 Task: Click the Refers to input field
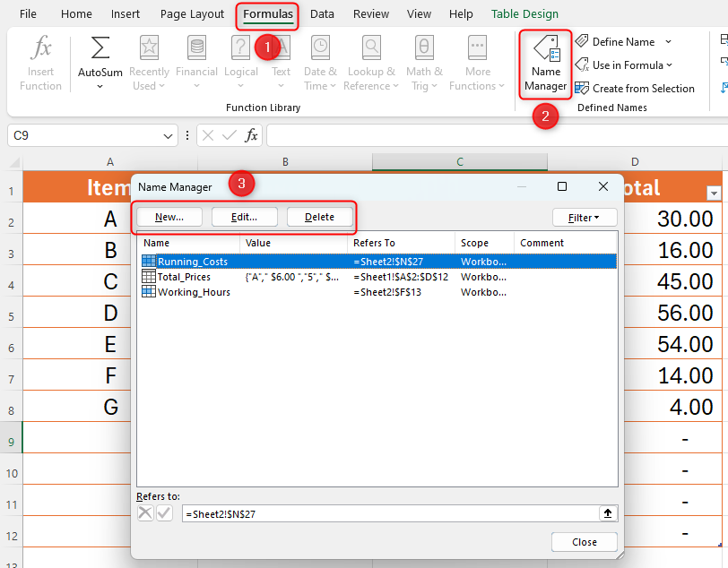[x=389, y=513]
